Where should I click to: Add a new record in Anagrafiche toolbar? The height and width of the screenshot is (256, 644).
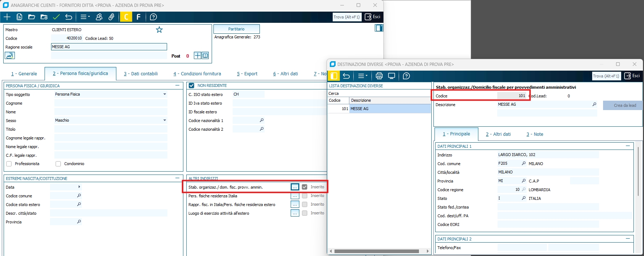click(x=7, y=17)
